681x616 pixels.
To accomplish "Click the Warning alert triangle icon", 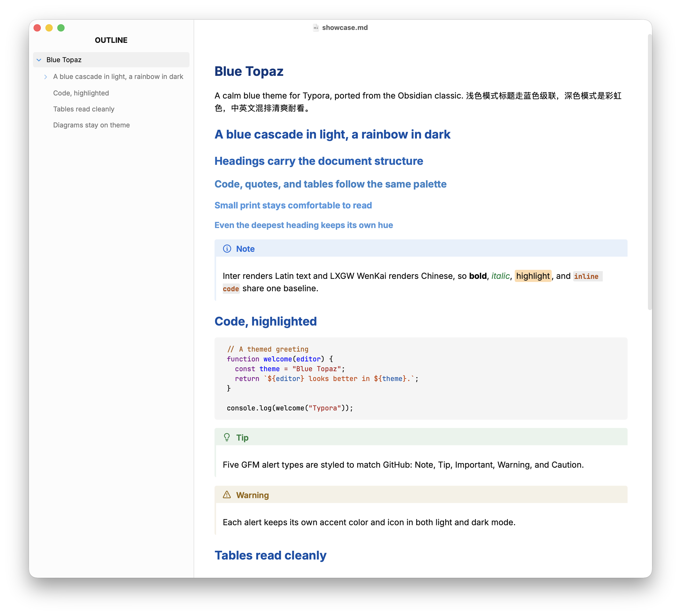I will click(x=227, y=495).
